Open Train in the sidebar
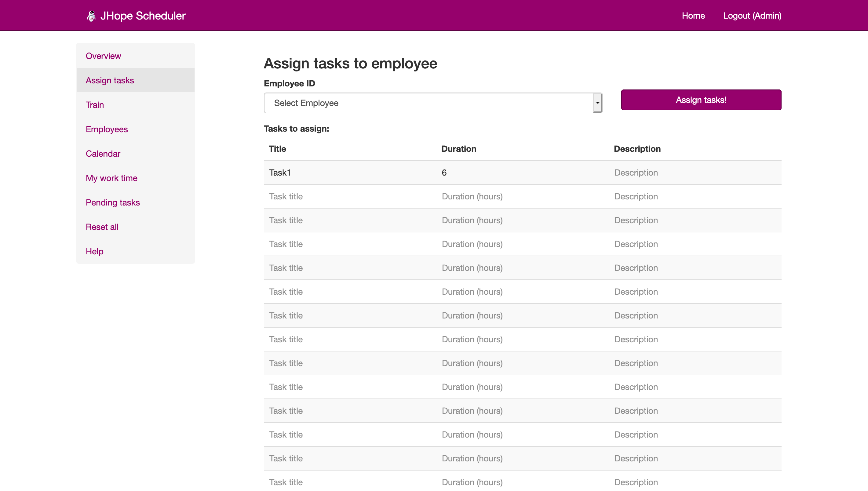The width and height of the screenshot is (868, 491). [136, 105]
